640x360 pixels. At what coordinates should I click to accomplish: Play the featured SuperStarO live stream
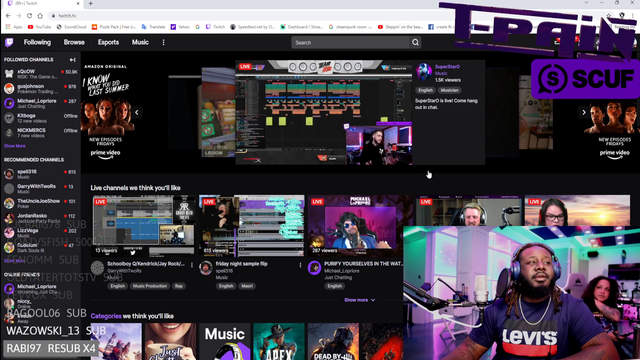[x=324, y=112]
